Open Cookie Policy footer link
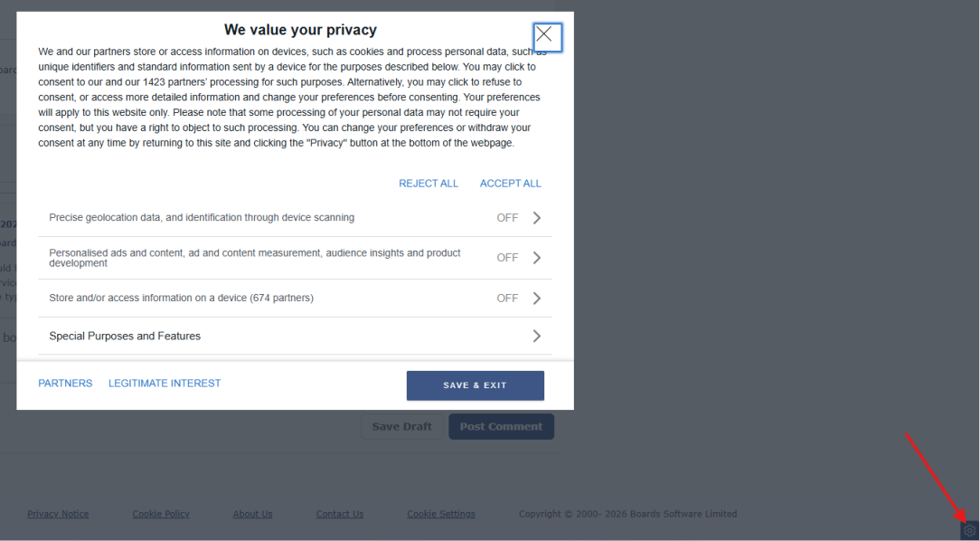This screenshot has width=980, height=541. pyautogui.click(x=161, y=514)
